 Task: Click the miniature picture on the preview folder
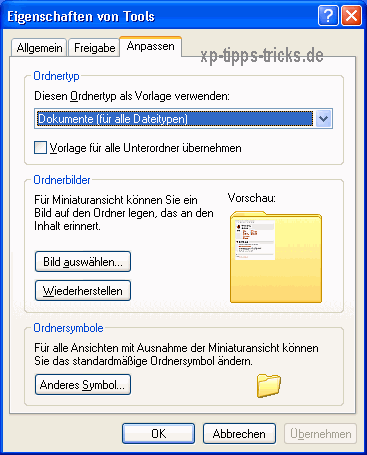pos(255,240)
